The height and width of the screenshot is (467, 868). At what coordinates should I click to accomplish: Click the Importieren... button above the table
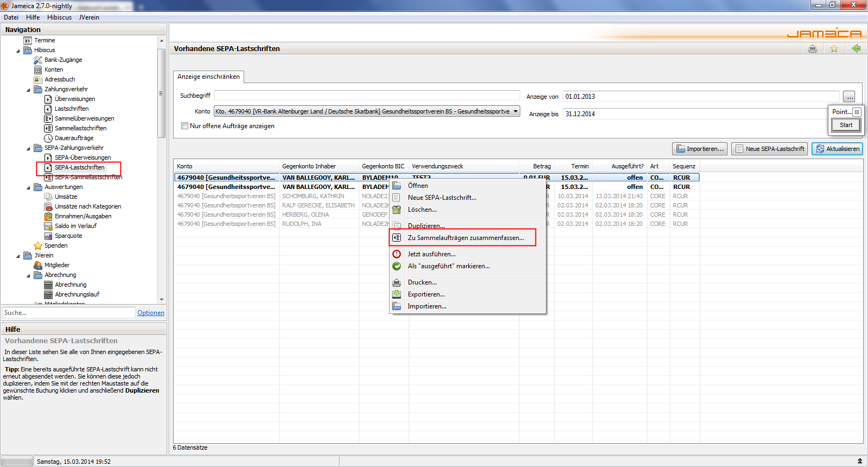point(700,149)
